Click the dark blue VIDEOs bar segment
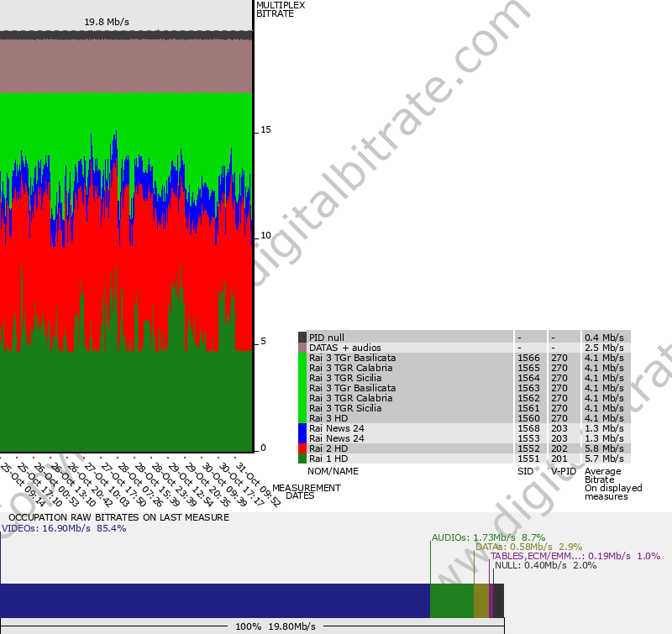Viewport: 672px width, 634px height. [x=214, y=601]
